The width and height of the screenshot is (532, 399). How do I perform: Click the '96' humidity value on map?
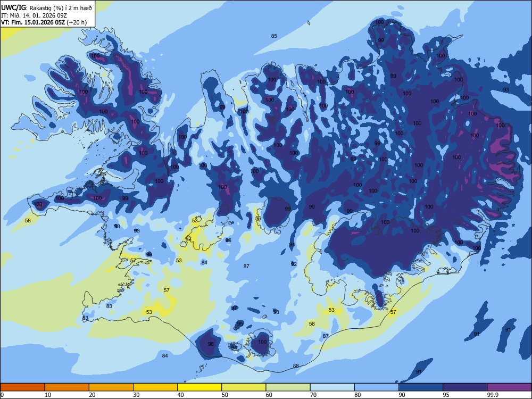point(228,240)
